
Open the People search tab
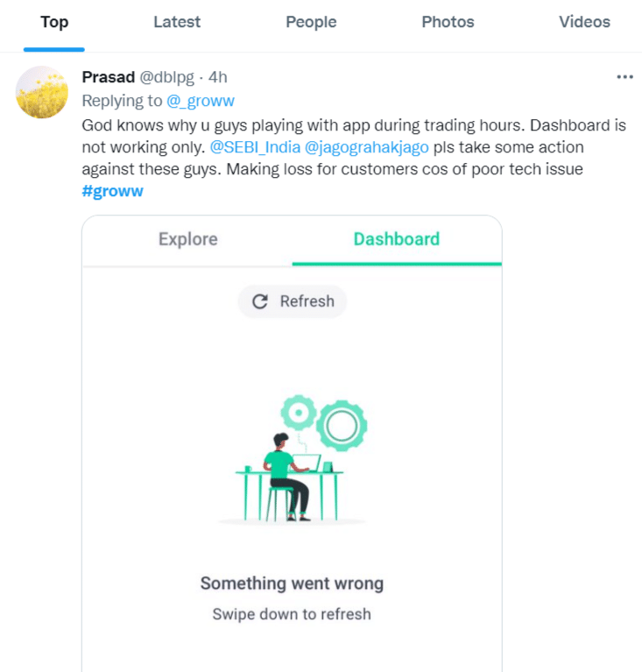pos(311,23)
